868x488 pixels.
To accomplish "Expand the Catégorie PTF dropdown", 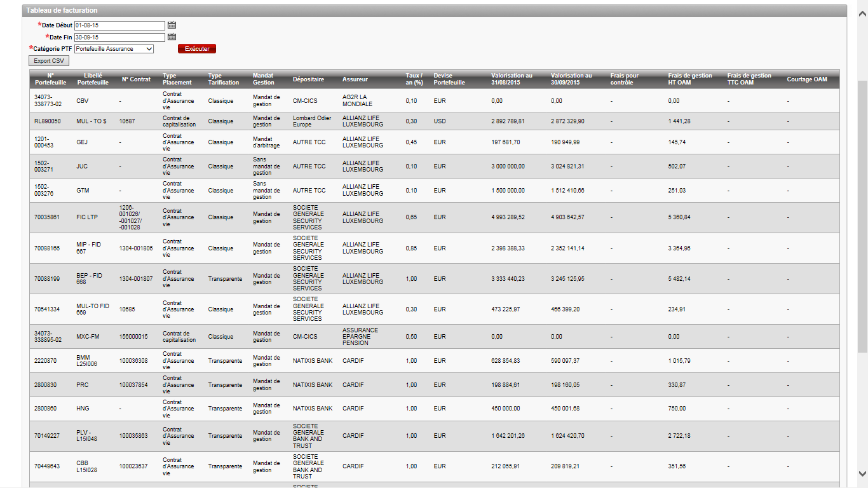I will [x=114, y=49].
